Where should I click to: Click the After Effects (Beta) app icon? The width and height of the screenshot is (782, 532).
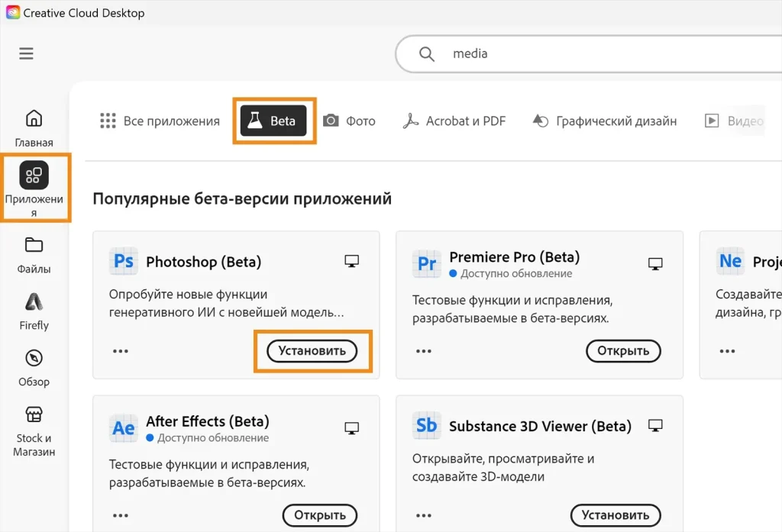click(x=123, y=427)
